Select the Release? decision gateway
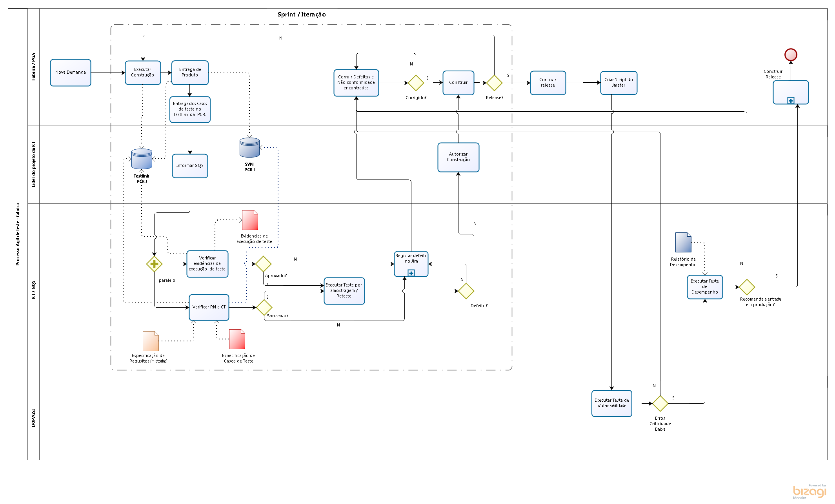The width and height of the screenshot is (835, 504). [x=494, y=83]
